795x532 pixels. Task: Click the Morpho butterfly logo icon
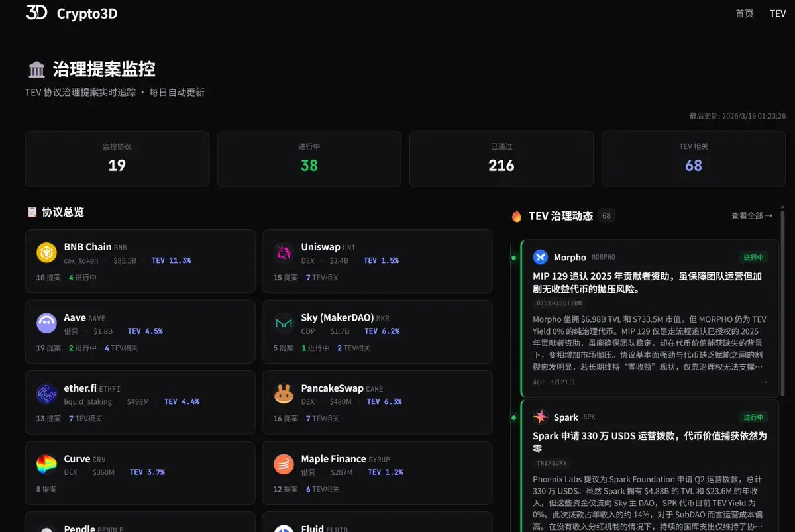click(541, 257)
